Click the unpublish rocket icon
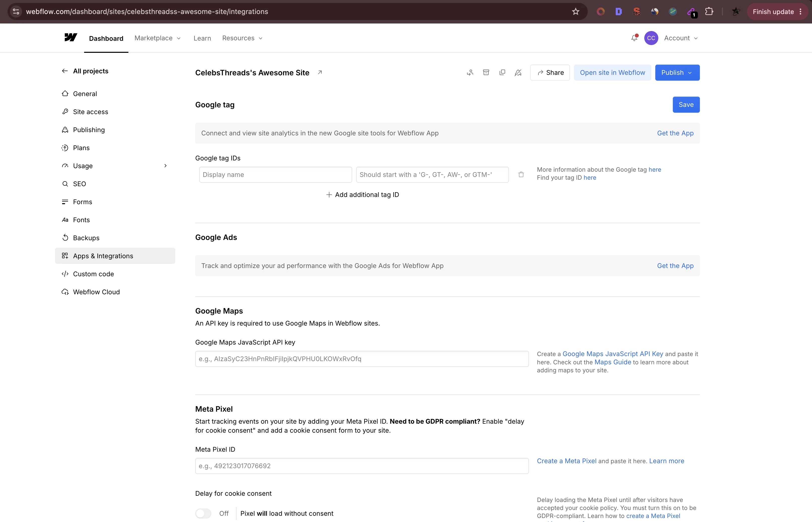 [518, 73]
